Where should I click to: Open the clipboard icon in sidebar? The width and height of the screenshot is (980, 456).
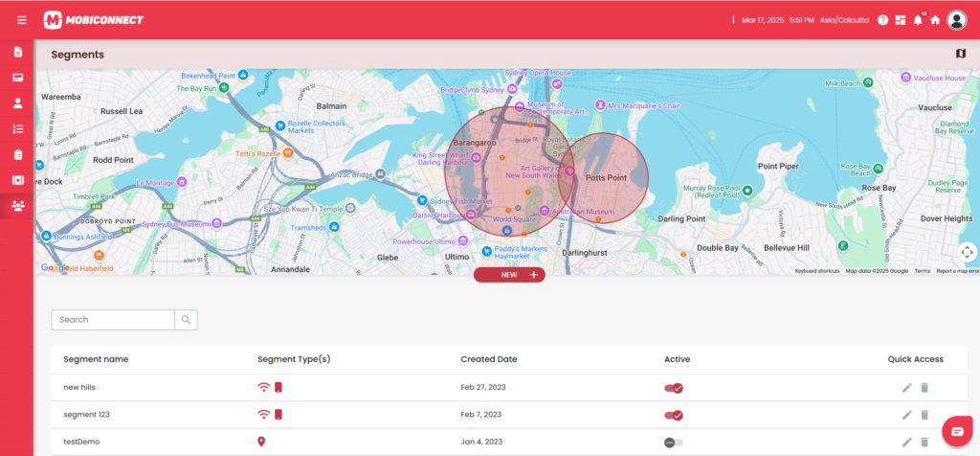(x=18, y=154)
